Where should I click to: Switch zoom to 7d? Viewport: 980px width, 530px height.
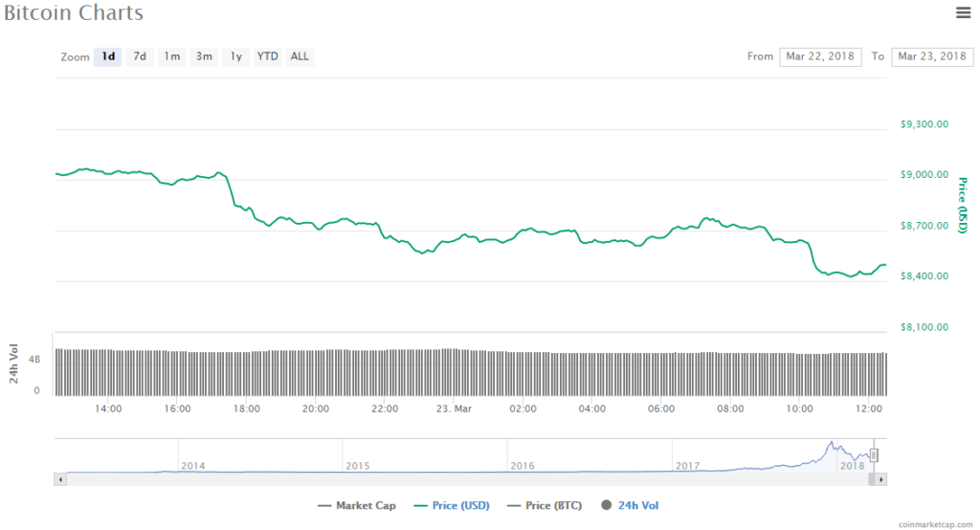click(x=140, y=56)
